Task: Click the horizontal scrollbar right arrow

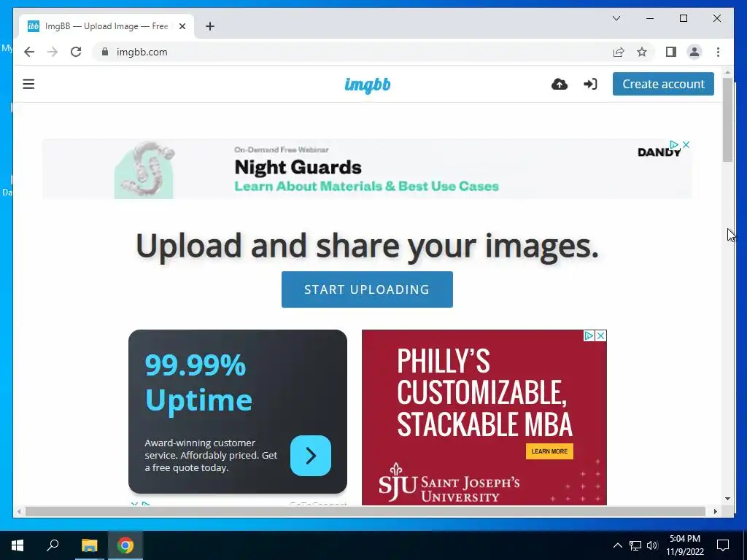Action: [x=716, y=511]
